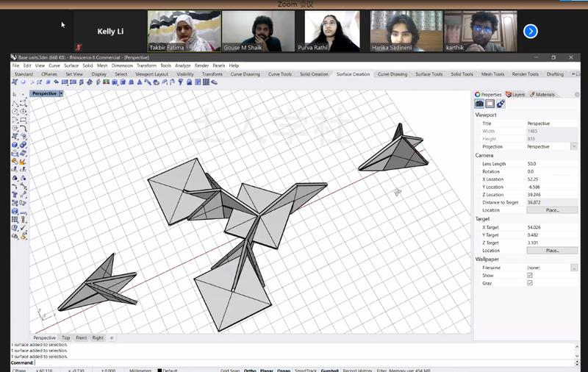Toggle Grid Snap in status bar
Viewport: 588px width, 372px height.
point(230,370)
